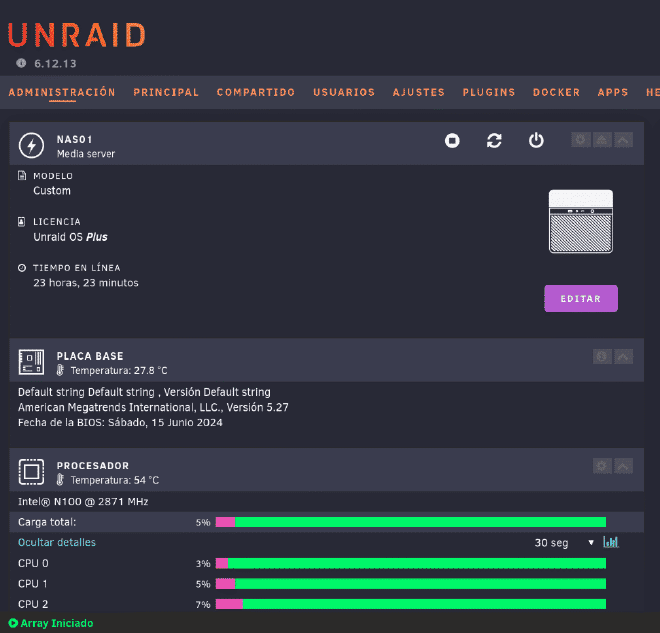
Task: Click the Array Iniciado status text
Action: point(57,623)
